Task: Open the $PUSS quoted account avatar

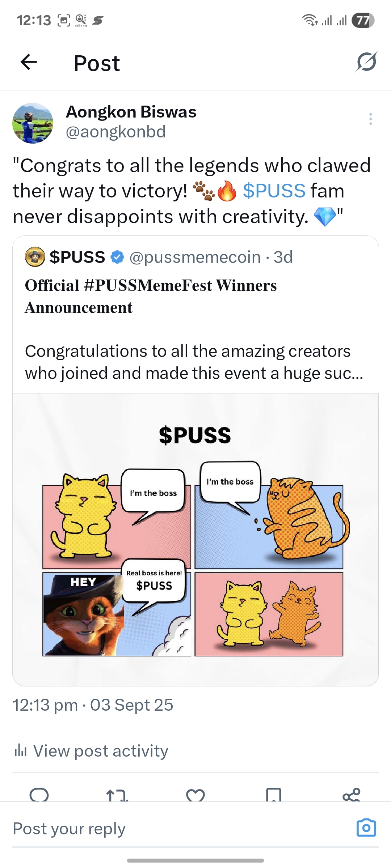Action: click(35, 257)
